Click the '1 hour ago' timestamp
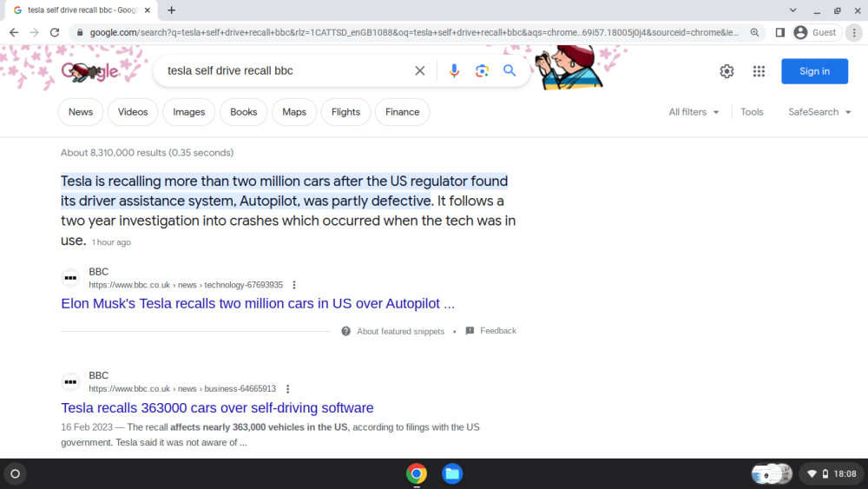Screen dimensions: 868x489 click(x=111, y=242)
